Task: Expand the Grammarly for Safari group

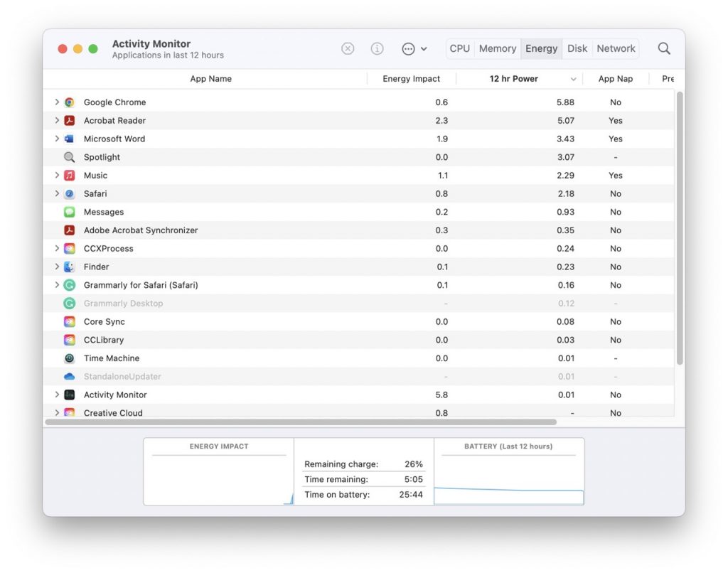Action: tap(57, 284)
